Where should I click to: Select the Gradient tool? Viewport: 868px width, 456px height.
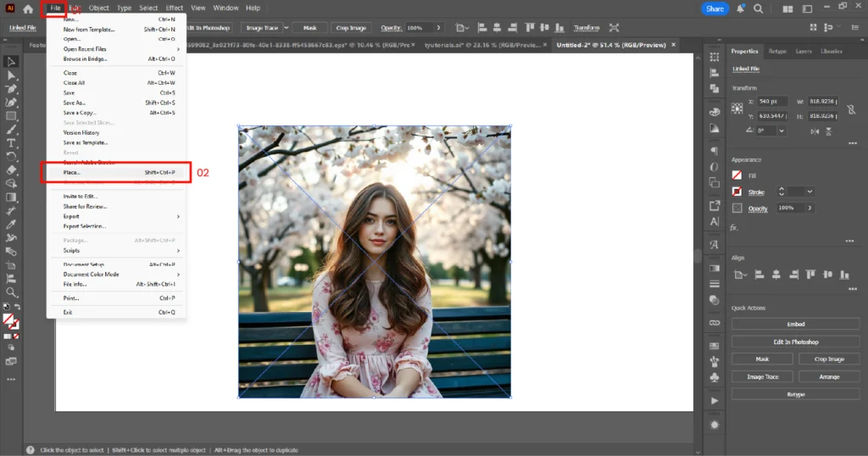pyautogui.click(x=11, y=197)
